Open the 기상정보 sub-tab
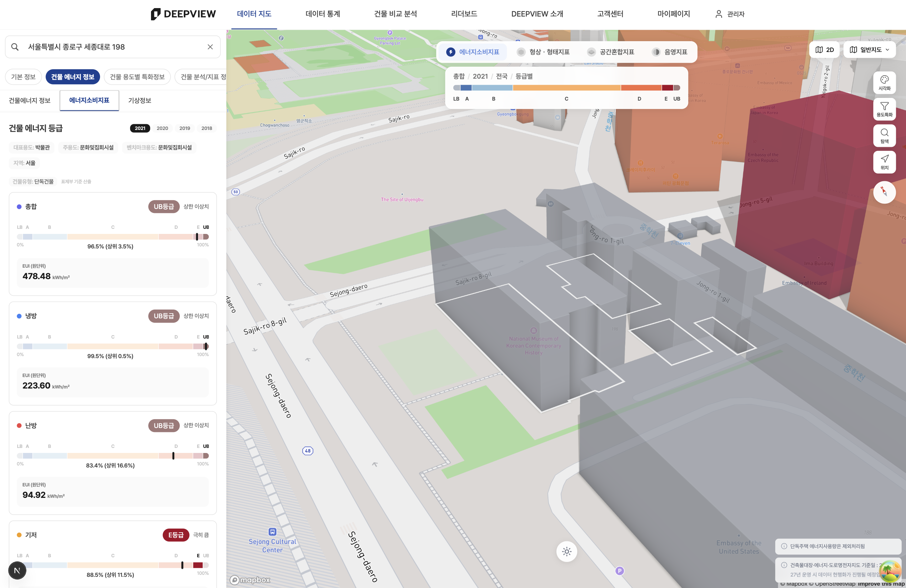 tap(140, 100)
